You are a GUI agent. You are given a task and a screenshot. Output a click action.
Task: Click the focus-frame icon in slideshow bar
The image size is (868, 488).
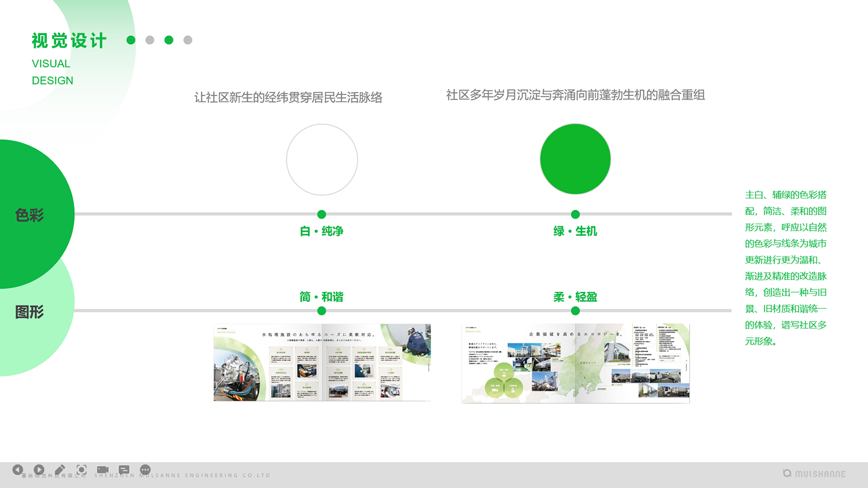click(82, 469)
